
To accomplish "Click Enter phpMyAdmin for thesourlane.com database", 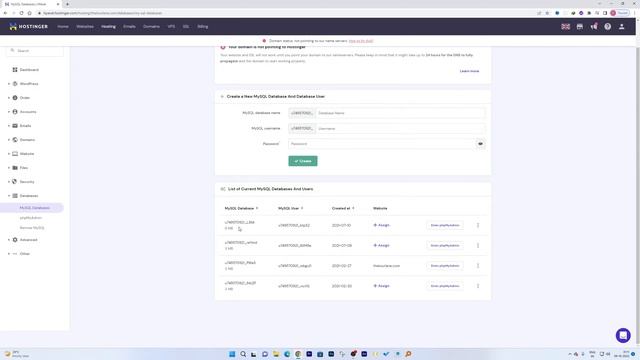I will coord(445,266).
